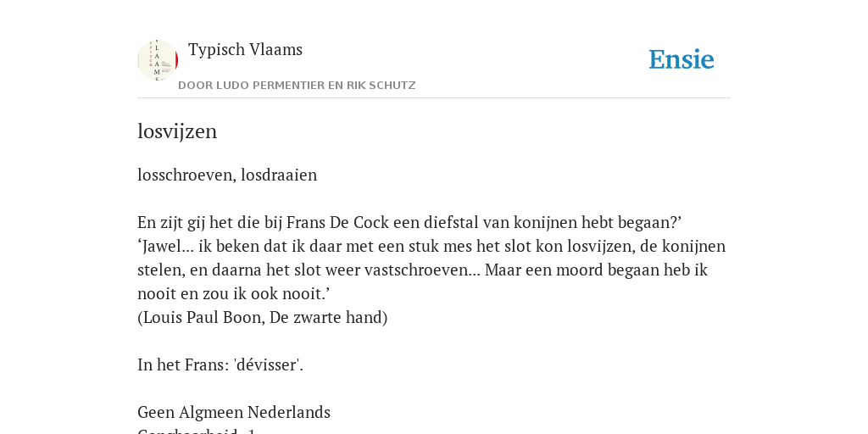
Task: Select the author line Ludo Permentier en Rik Schutz
Action: tap(297, 86)
